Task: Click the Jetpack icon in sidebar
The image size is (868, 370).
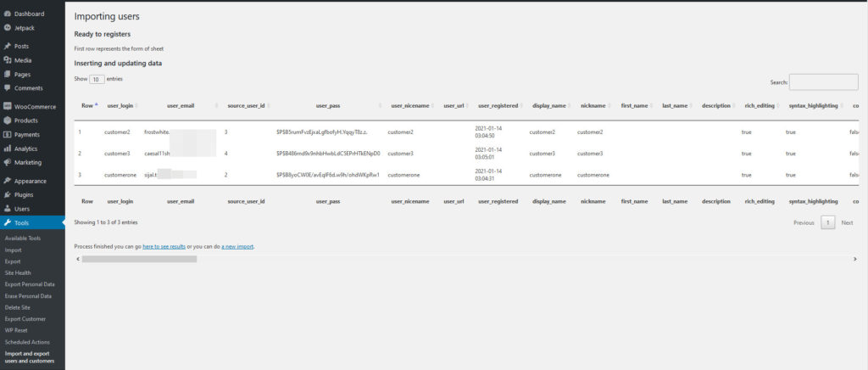Action: (x=7, y=28)
